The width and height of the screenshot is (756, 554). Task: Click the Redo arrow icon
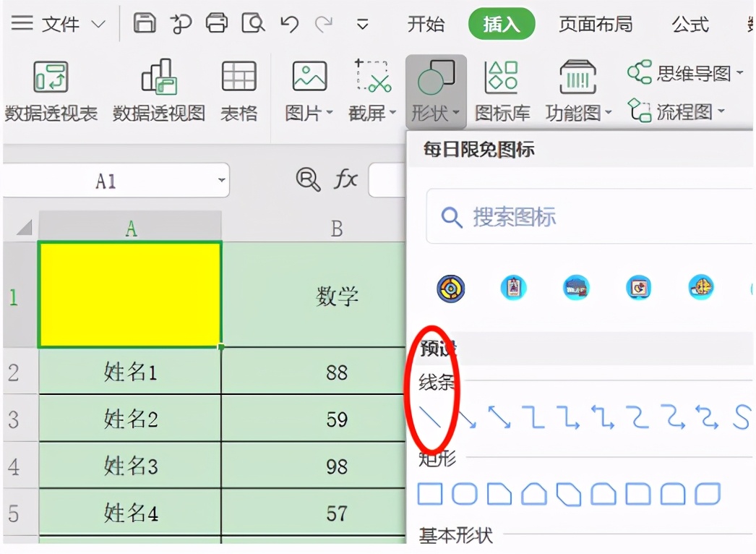[325, 22]
